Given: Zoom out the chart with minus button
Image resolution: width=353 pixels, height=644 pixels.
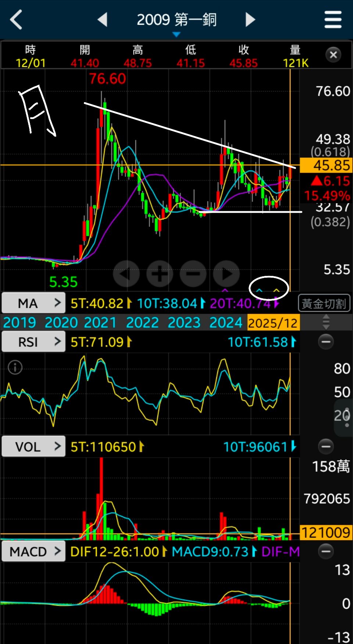Looking at the screenshot, I should [x=193, y=274].
